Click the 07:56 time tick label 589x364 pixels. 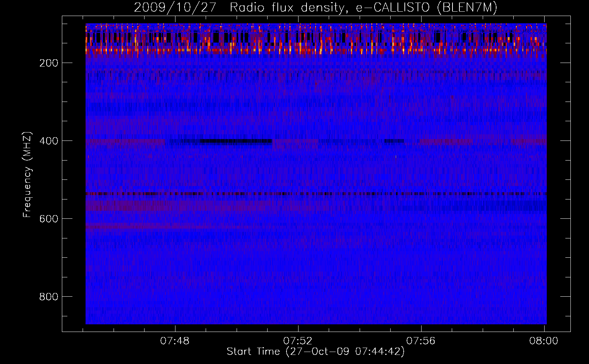[x=421, y=341]
